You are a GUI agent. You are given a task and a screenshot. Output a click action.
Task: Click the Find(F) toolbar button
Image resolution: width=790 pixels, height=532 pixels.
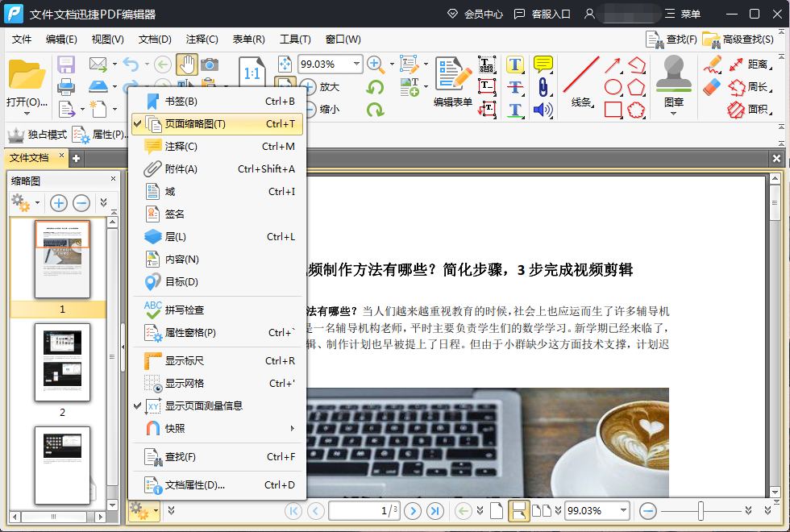[x=671, y=39]
